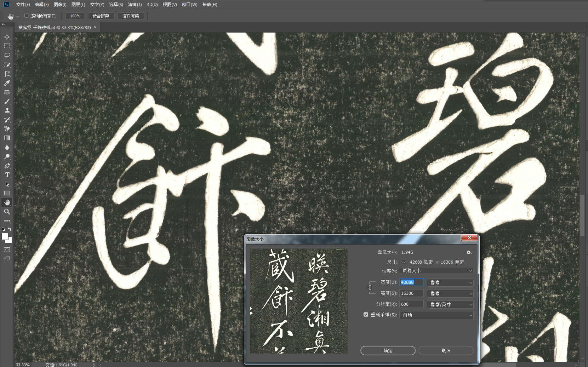Open the 图像(I) menu
The width and height of the screenshot is (588, 367).
(x=60, y=5)
